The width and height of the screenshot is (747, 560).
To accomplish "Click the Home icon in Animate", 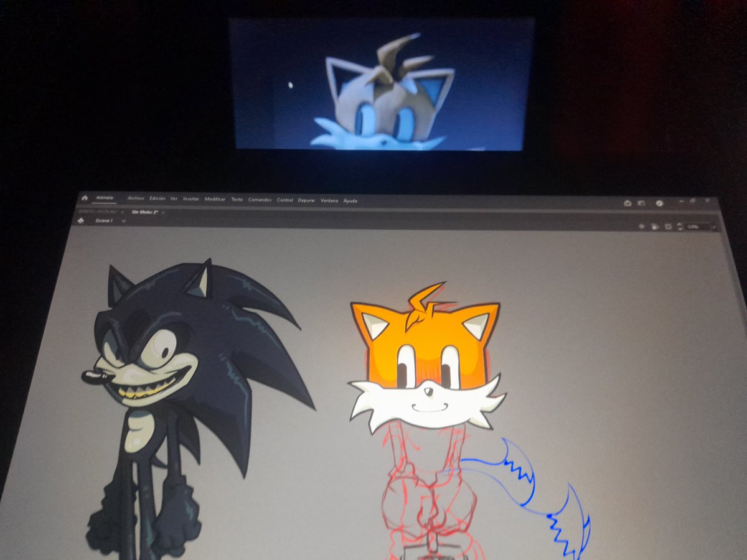I will tap(84, 198).
